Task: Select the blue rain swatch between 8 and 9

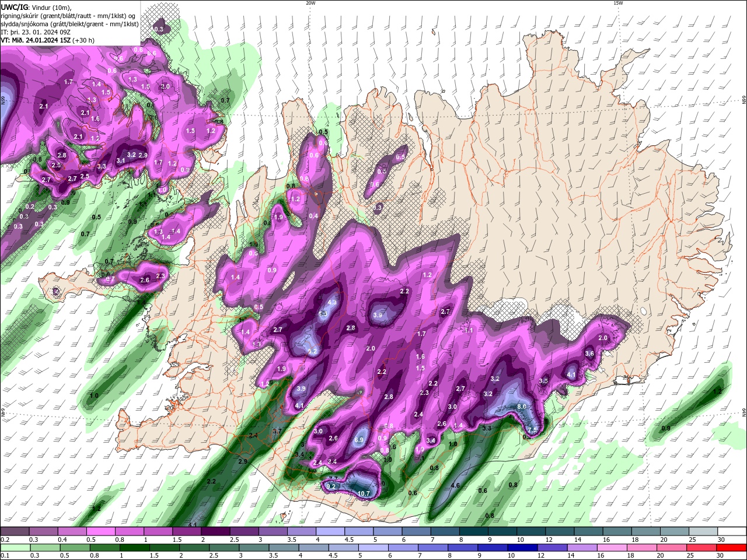Action: click(x=463, y=548)
